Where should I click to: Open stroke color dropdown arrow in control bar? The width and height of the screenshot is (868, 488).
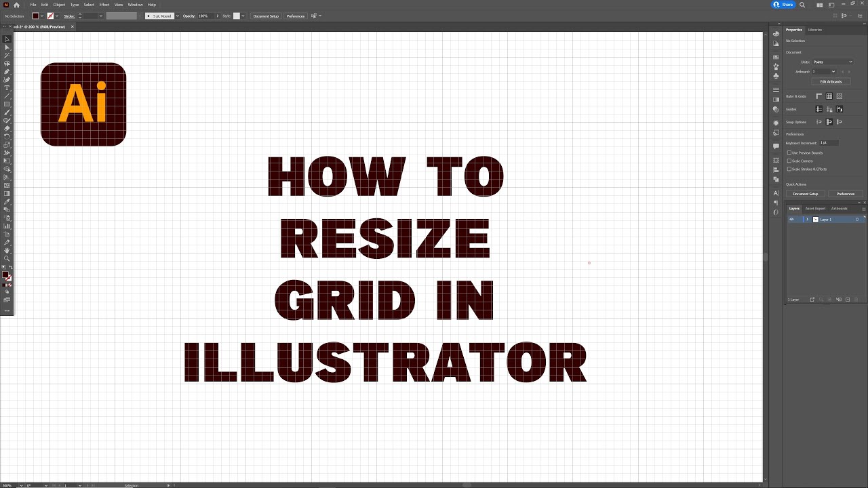(57, 16)
